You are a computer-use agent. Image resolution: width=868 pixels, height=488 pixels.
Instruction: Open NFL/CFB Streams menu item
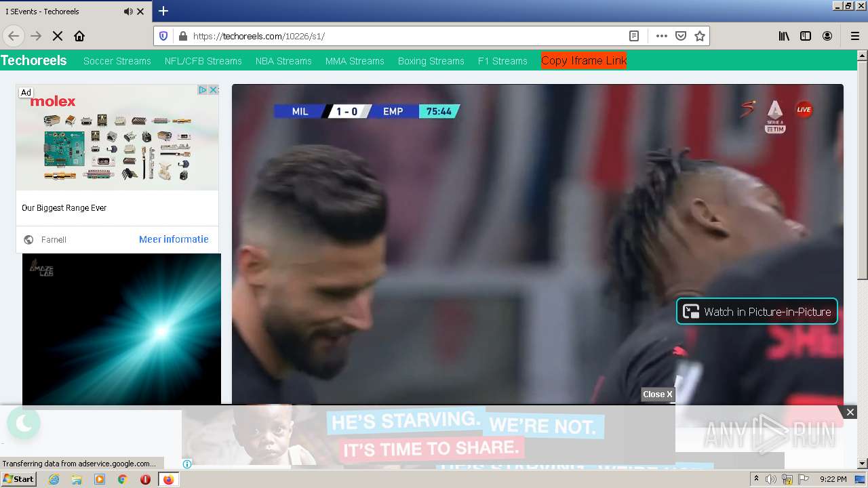click(203, 61)
